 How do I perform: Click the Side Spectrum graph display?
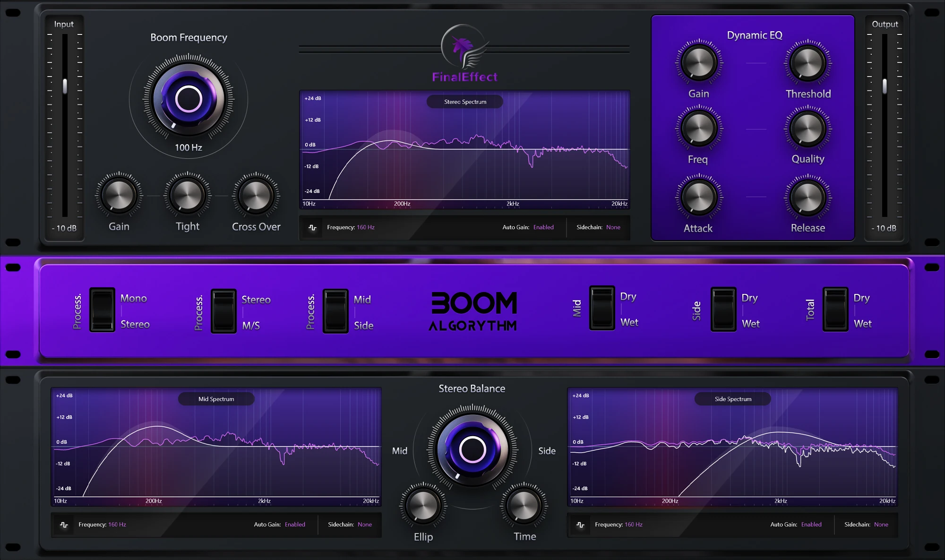coord(732,447)
